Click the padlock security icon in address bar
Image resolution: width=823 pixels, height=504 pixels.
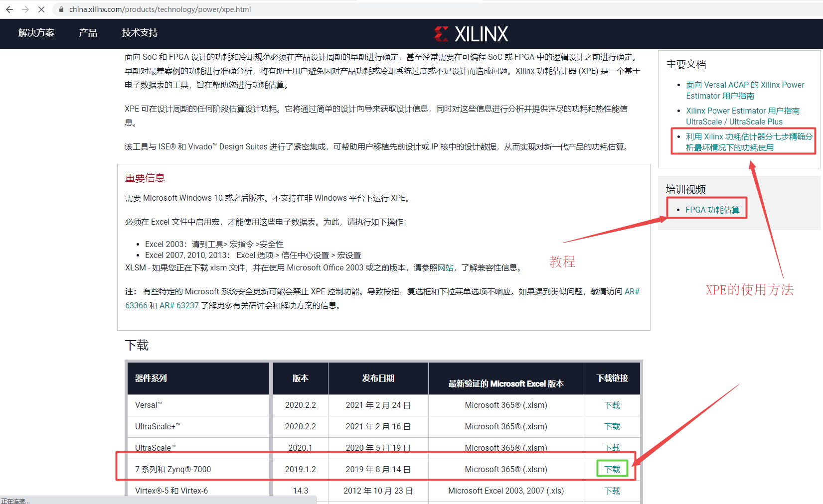61,9
